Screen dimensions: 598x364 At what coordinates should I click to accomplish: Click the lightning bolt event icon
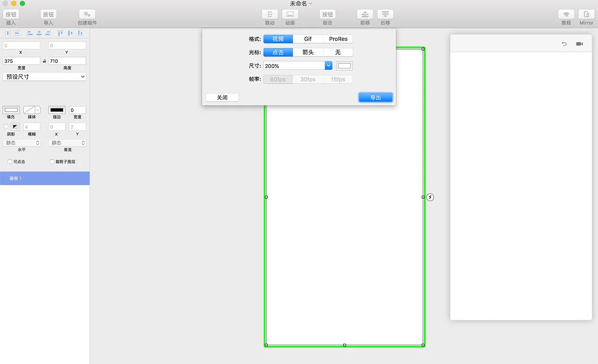pyautogui.click(x=430, y=197)
